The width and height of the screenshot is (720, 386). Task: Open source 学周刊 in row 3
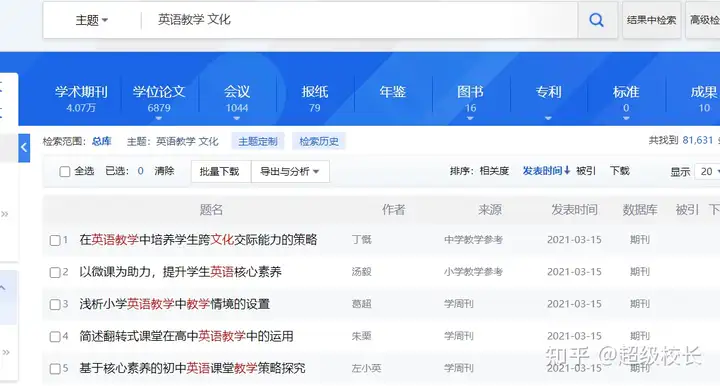tap(459, 304)
